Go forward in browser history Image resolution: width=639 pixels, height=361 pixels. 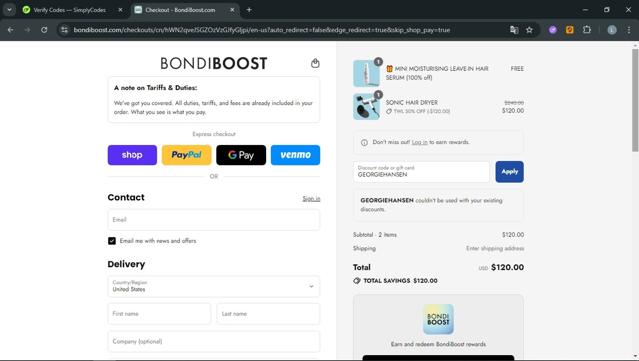click(x=27, y=30)
